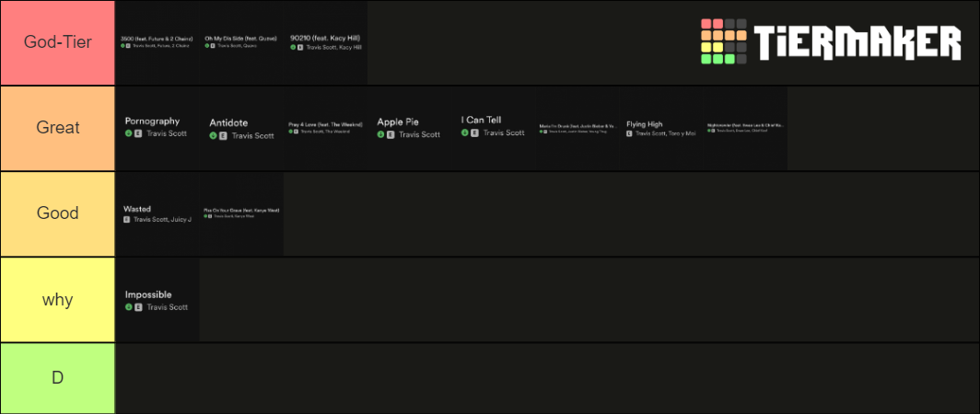Select the Pornography song tile
Image resolution: width=980 pixels, height=414 pixels.
tap(157, 128)
